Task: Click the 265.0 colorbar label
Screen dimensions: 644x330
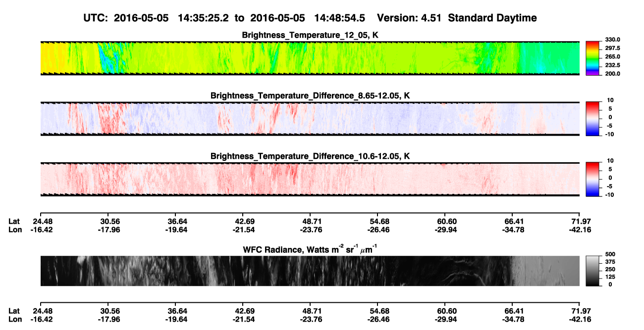Action: [x=612, y=56]
